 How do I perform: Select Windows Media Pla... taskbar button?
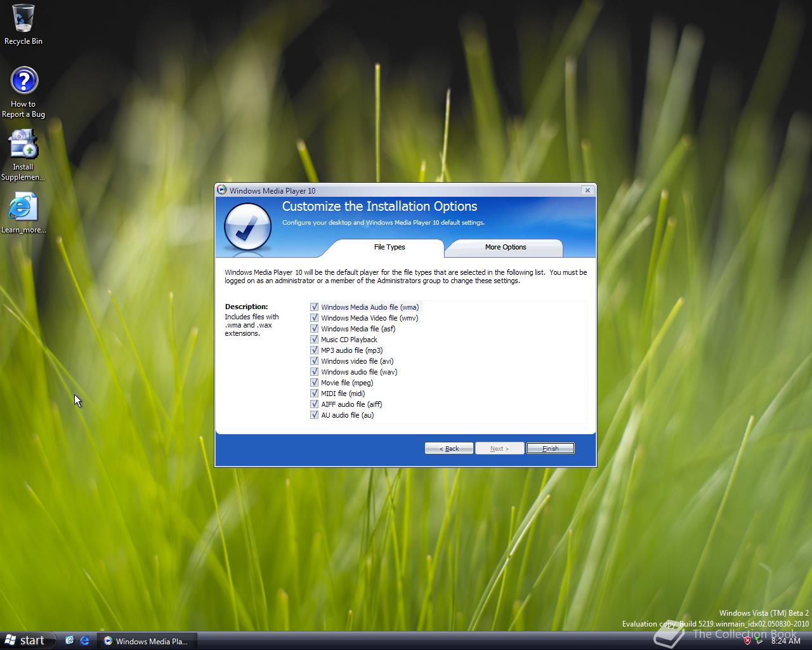tap(147, 641)
